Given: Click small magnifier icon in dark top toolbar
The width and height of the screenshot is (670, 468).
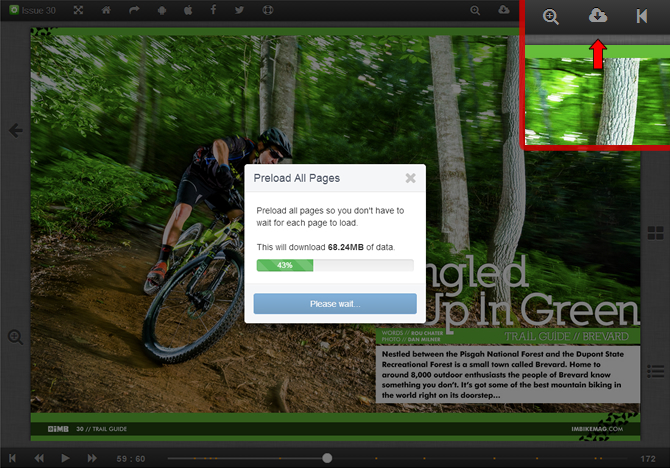Looking at the screenshot, I should [475, 10].
